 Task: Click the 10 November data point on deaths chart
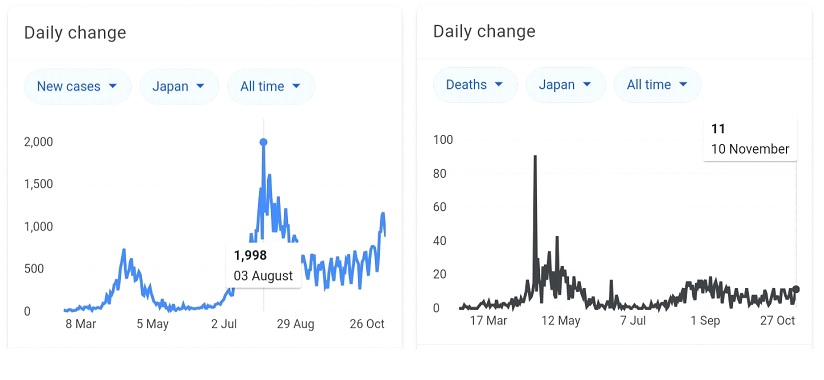tap(796, 289)
